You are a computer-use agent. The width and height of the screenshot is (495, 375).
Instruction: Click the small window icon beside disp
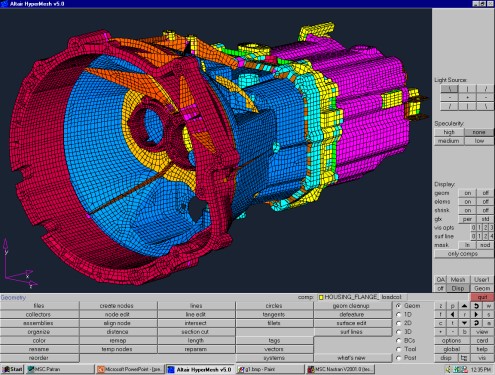click(x=464, y=358)
